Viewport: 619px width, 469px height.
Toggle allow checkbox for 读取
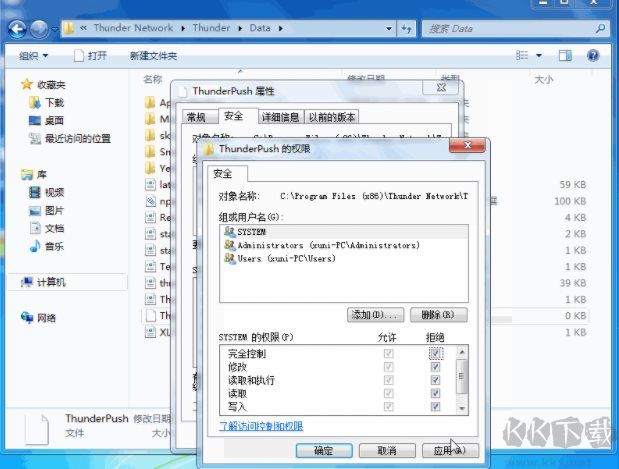(x=388, y=393)
